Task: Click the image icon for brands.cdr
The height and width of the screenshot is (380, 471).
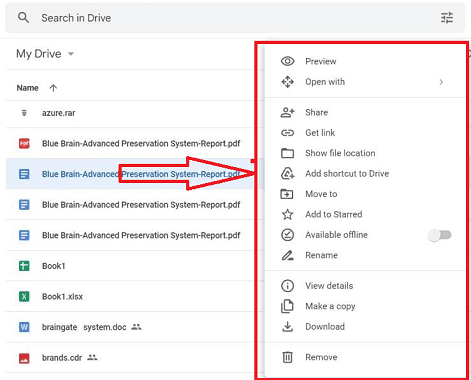Action: 24,358
